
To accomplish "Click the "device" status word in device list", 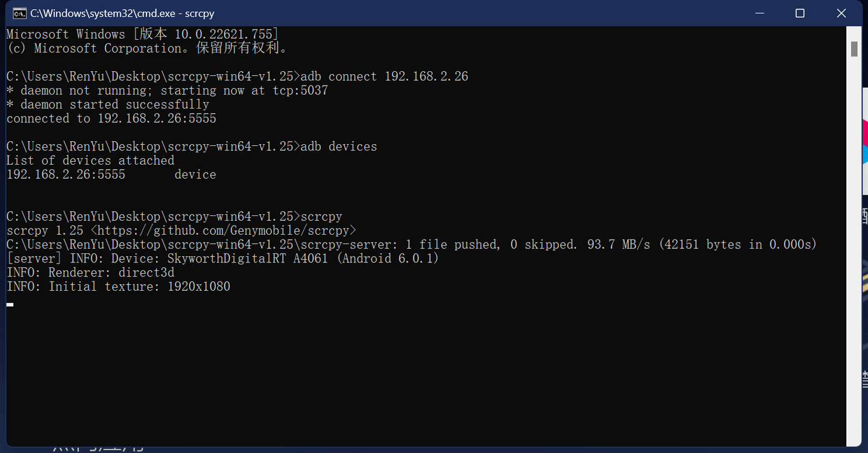I will click(x=195, y=174).
